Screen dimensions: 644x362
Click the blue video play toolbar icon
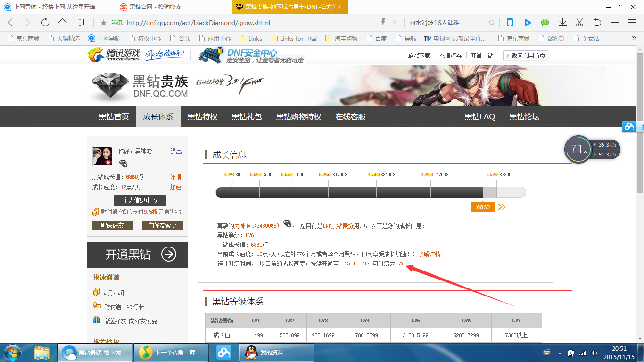click(x=528, y=22)
